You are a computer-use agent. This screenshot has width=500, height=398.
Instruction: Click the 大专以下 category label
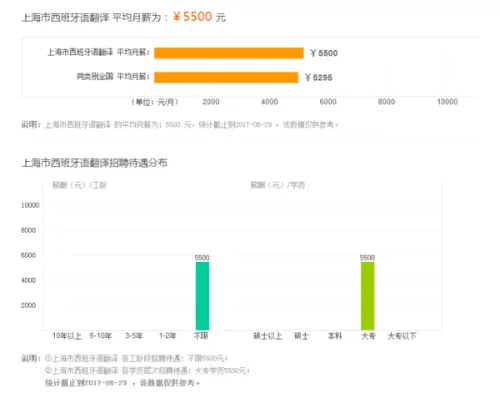[402, 336]
